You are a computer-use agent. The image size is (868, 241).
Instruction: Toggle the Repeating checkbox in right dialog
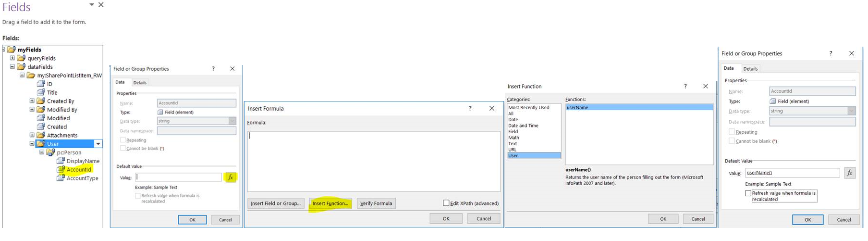(732, 132)
